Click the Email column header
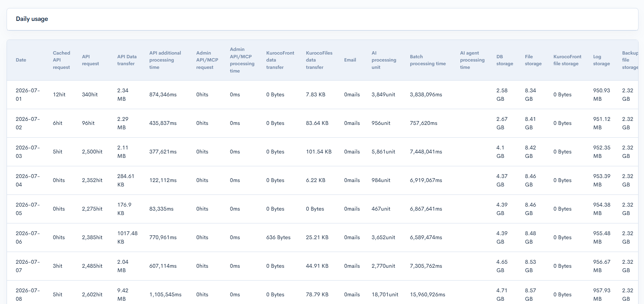The height and width of the screenshot is (304, 644). click(x=350, y=60)
